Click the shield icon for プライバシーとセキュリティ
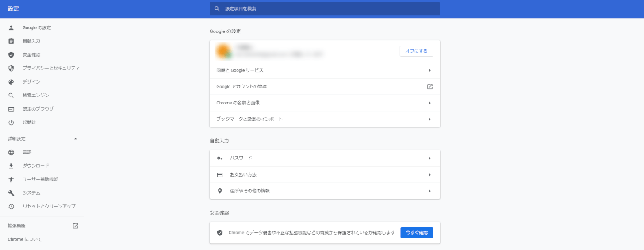The width and height of the screenshot is (644, 250). pos(11,69)
